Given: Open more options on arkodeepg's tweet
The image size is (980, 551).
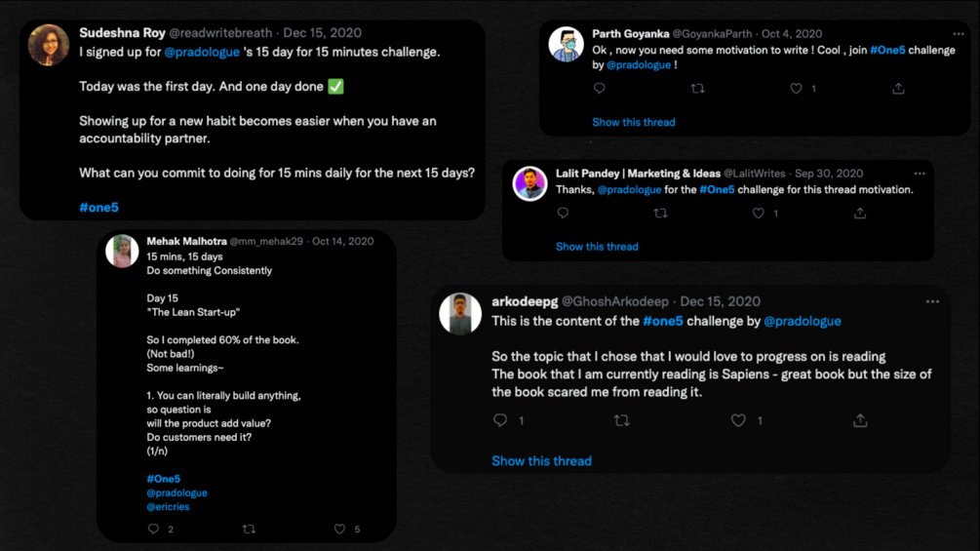Looking at the screenshot, I should point(932,302).
